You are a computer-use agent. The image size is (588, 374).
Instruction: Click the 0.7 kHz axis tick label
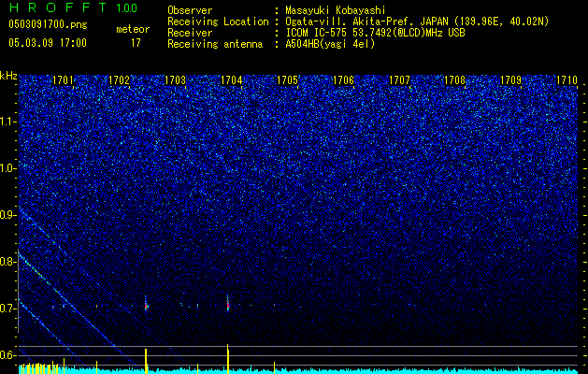7,309
